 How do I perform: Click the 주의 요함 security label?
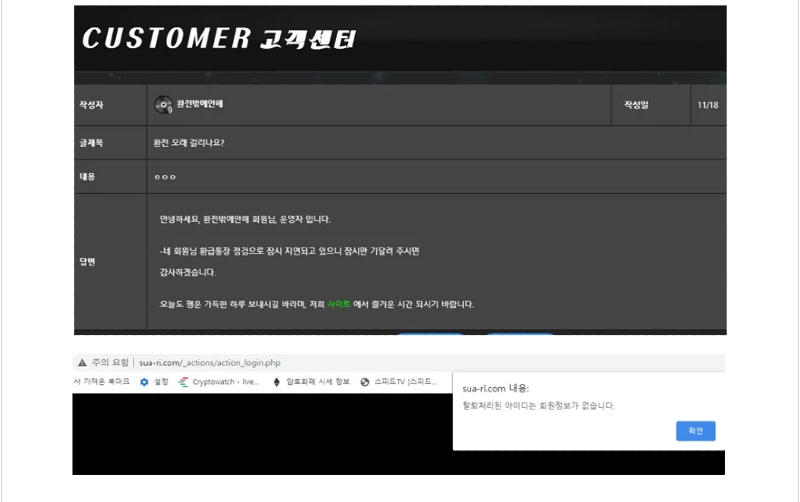(x=112, y=362)
